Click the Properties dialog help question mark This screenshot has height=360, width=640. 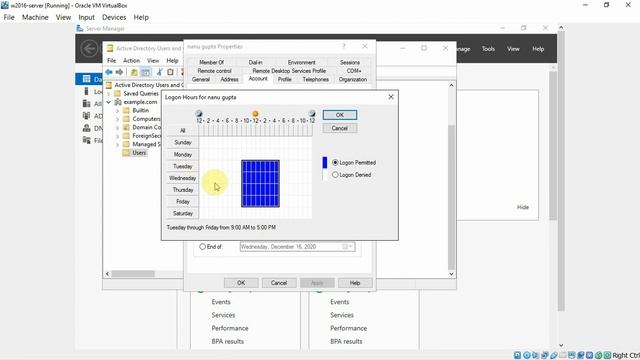344,47
